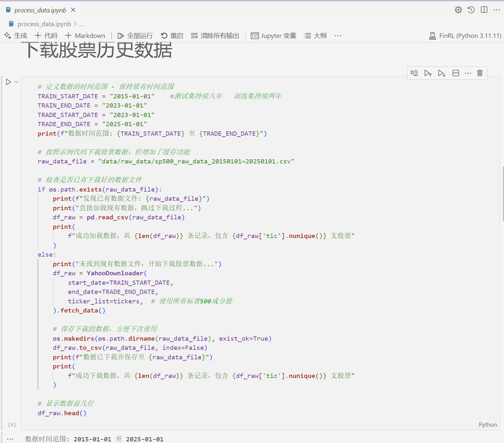Open more cell actions ellipsis in cell toolbar
The image size is (504, 443).
tap(468, 73)
